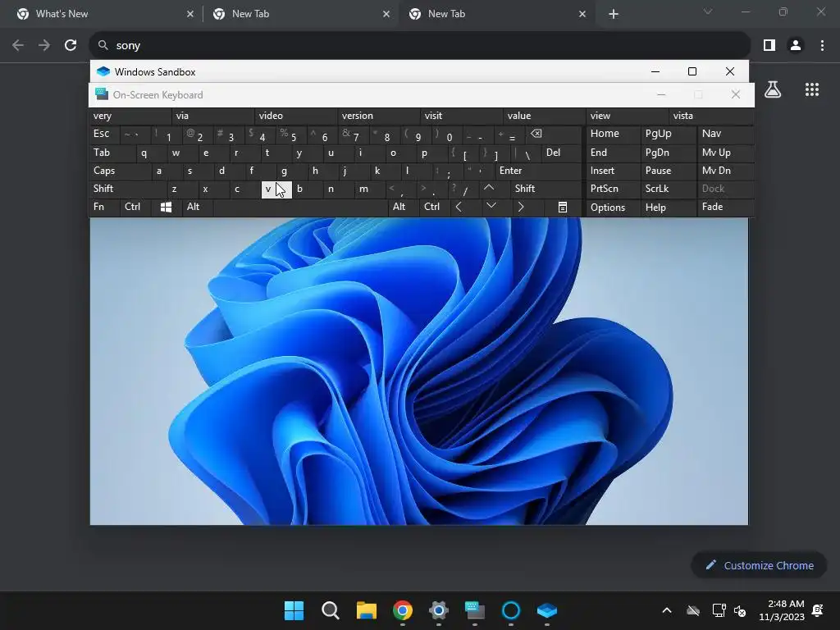Open tab search dropdown in Chrome title bar
This screenshot has height=630, width=840.
coord(708,11)
